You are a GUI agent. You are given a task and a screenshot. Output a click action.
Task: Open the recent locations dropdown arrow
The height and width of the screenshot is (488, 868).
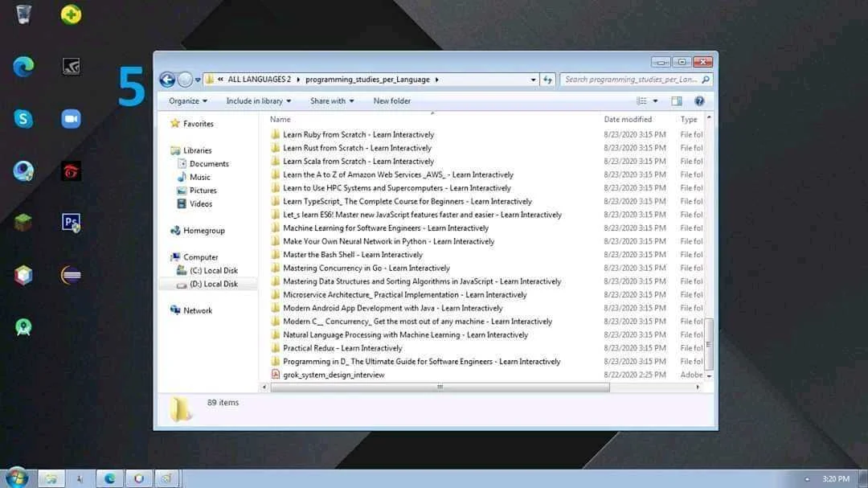click(x=198, y=80)
